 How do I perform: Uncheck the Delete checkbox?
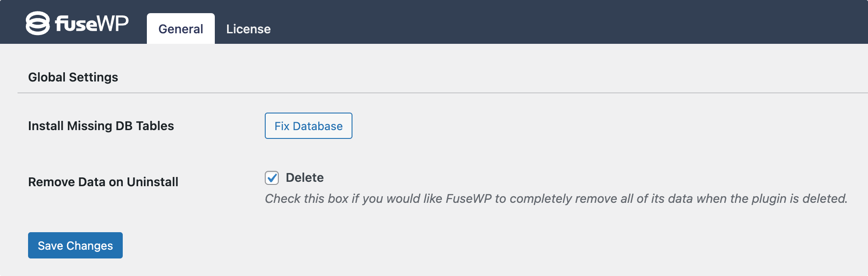pos(272,178)
